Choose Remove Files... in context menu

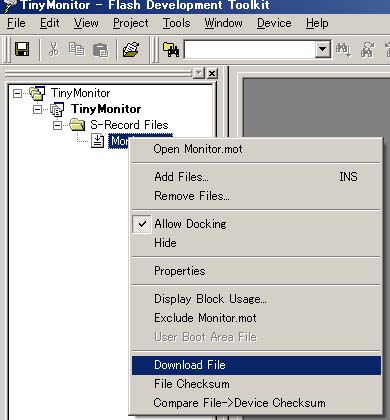click(256, 196)
